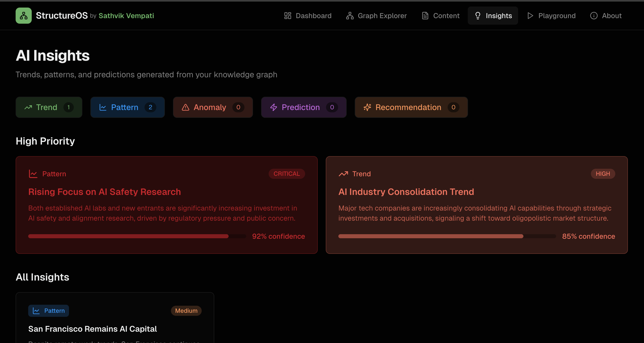Screen dimensions: 644x343
Task: Open the AI Industry Consolidation Trend card
Action: tap(406, 192)
